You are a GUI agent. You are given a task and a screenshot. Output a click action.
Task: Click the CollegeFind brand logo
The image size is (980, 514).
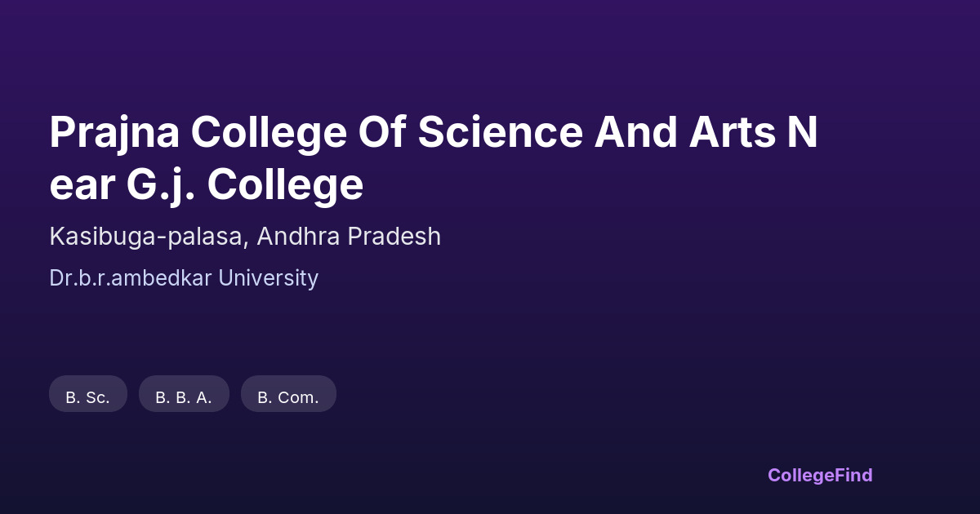(x=820, y=475)
